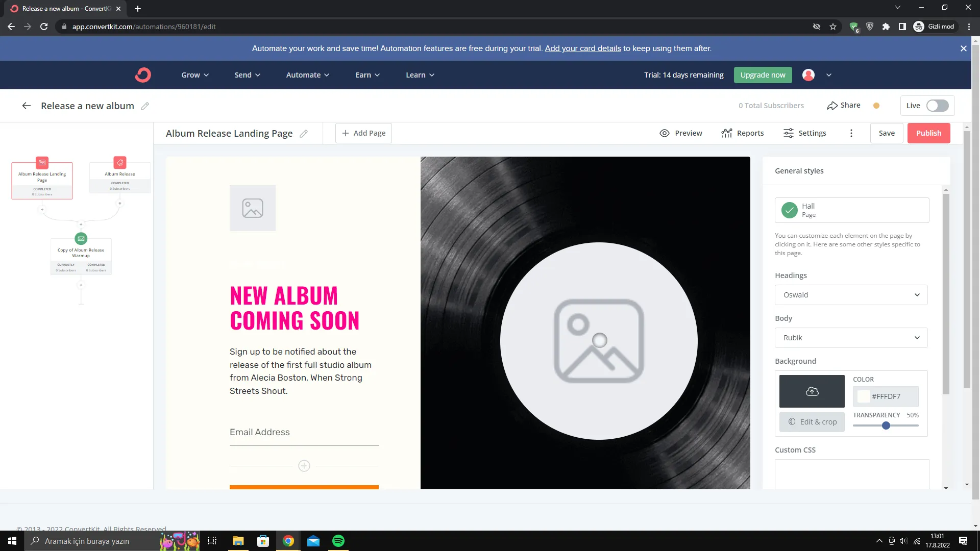Image resolution: width=980 pixels, height=551 pixels.
Task: Click the background transparency slider handle
Action: point(886,425)
